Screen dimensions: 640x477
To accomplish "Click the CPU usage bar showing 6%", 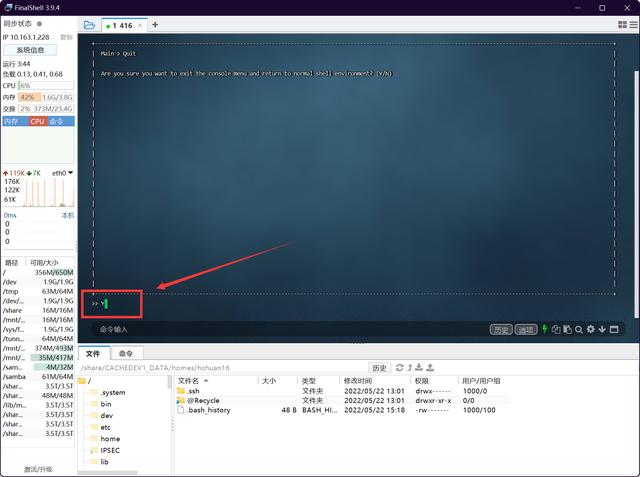I will tap(46, 86).
